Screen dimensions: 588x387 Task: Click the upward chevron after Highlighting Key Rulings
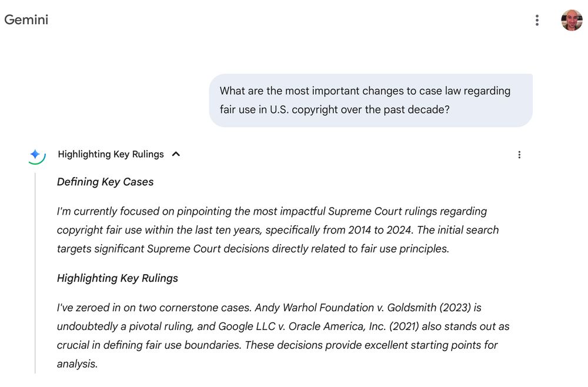click(x=175, y=154)
